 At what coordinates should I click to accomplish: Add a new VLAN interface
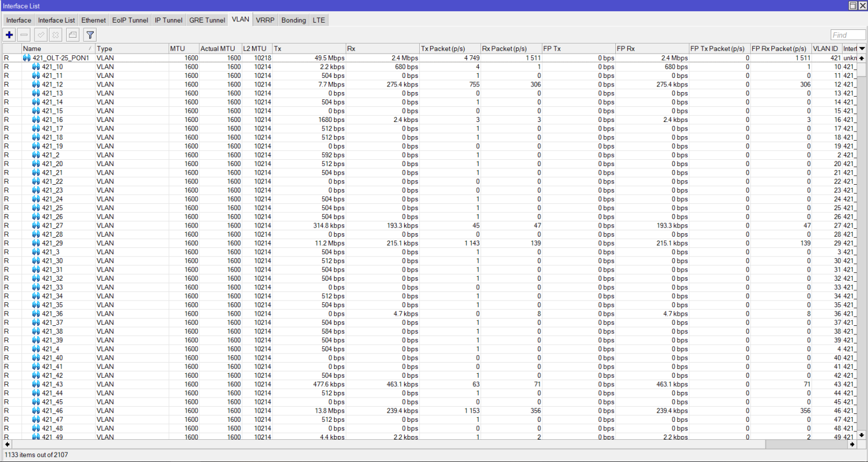(x=9, y=34)
